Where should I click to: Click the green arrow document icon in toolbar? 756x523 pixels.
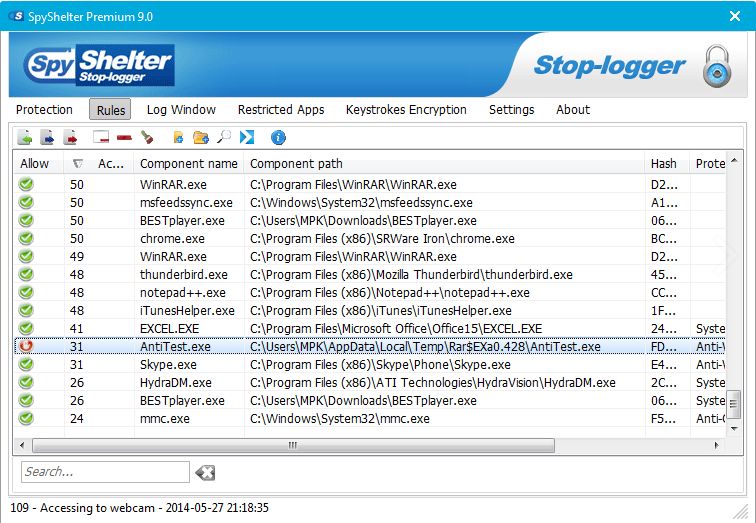click(x=25, y=137)
